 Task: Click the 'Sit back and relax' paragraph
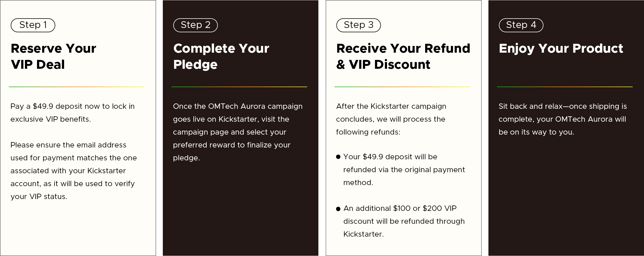tap(562, 119)
